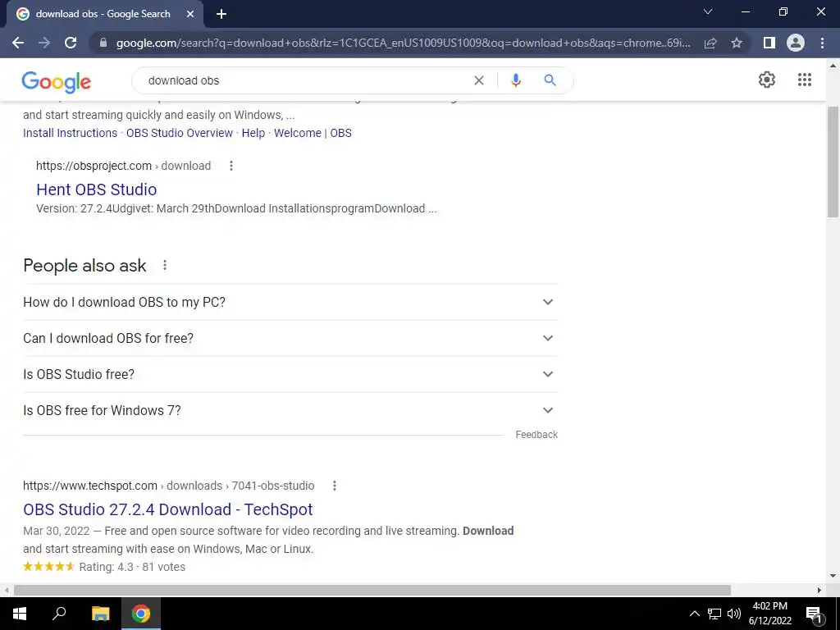Clear the search box text
Viewport: 840px width, 630px height.
click(x=479, y=80)
